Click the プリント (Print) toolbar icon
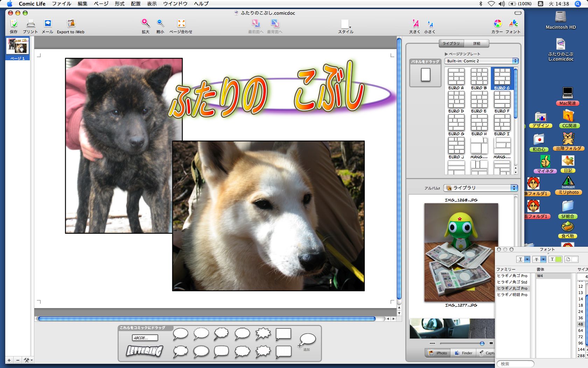The height and width of the screenshot is (368, 588). click(x=31, y=23)
